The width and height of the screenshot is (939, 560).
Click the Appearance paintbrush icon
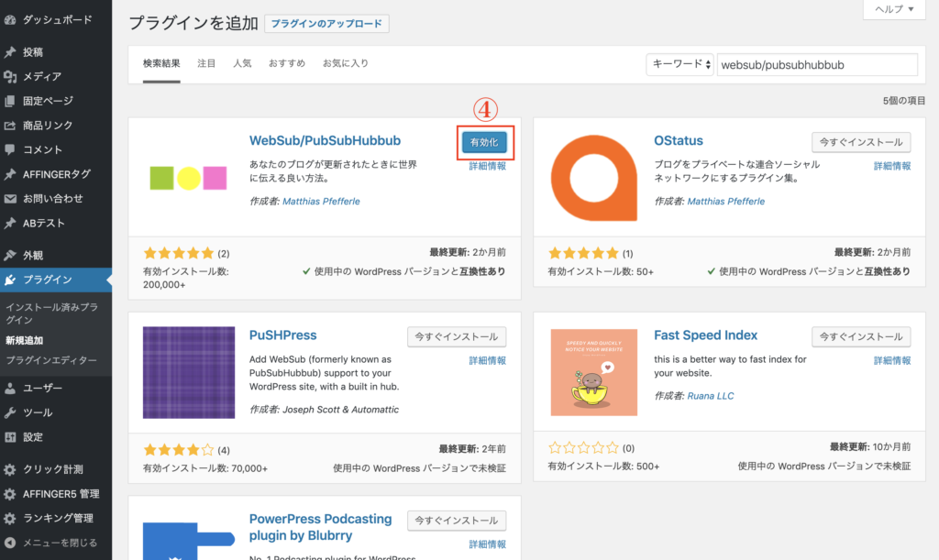point(10,255)
